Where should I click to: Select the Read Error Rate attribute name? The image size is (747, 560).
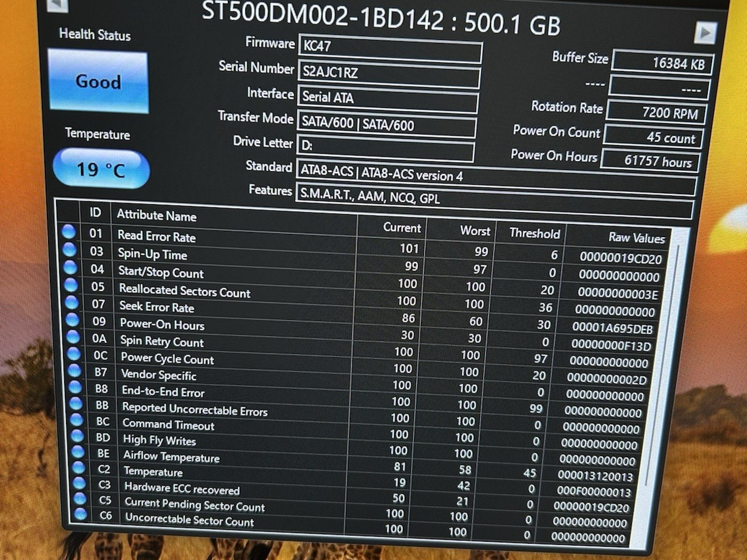(x=157, y=236)
